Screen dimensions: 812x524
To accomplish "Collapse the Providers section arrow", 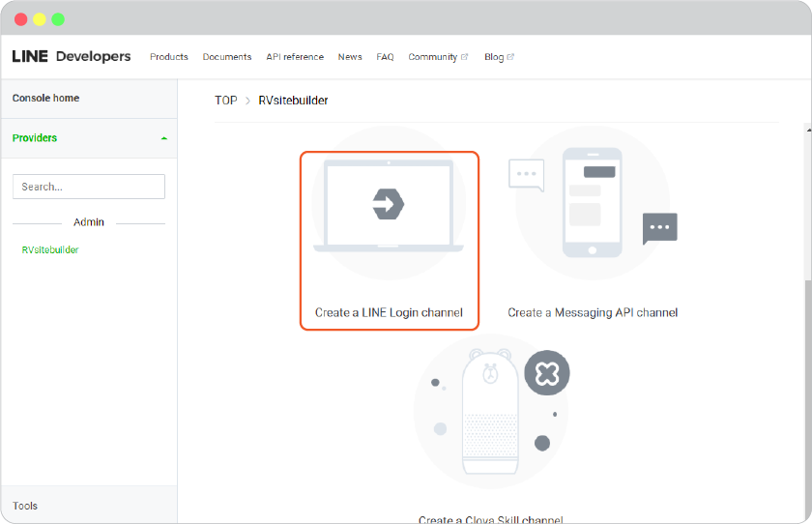I will click(x=164, y=138).
